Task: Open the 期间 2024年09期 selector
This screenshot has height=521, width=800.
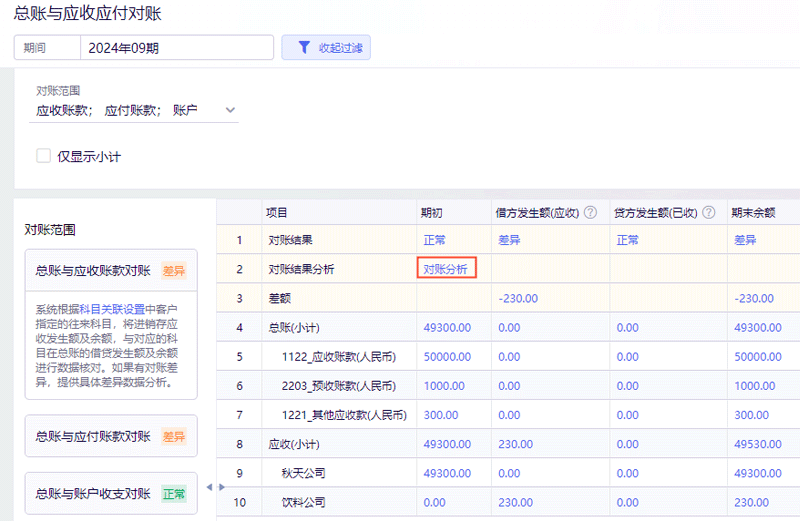Action: pos(144,47)
